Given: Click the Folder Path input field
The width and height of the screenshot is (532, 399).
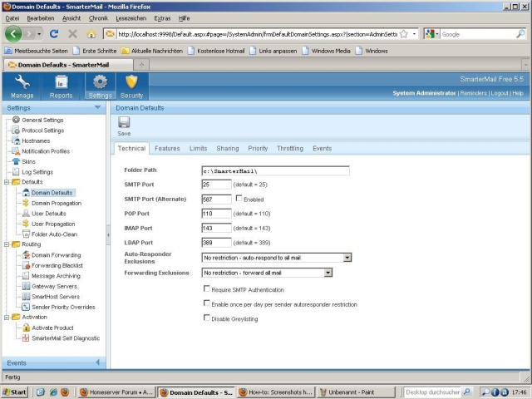Looking at the screenshot, I should coord(275,170).
